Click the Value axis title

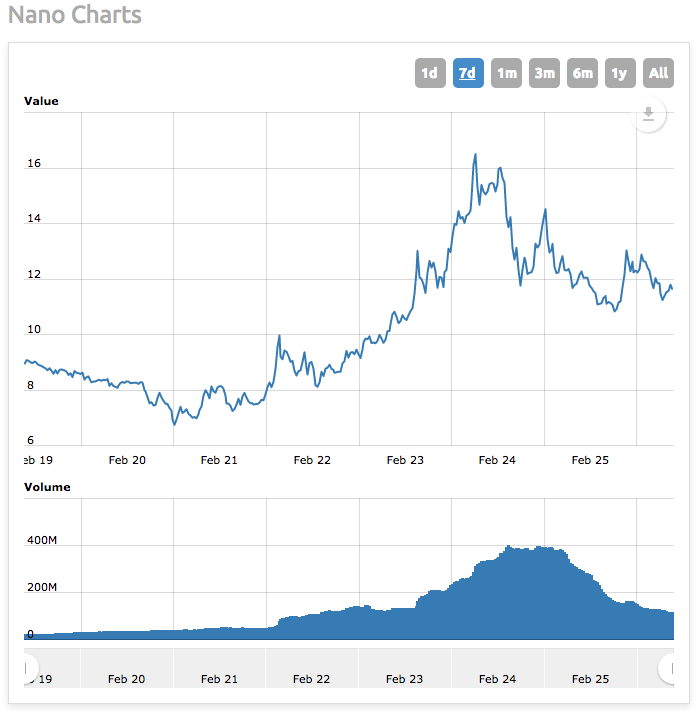point(41,101)
